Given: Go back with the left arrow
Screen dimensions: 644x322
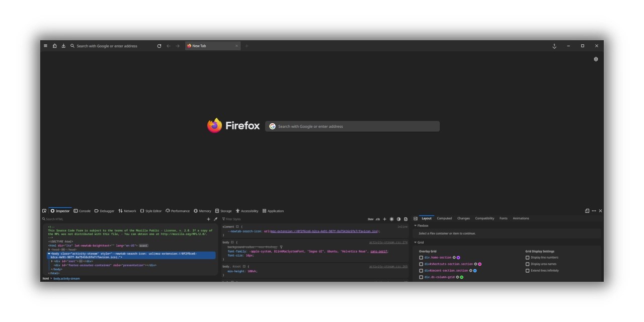Looking at the screenshot, I should tap(169, 46).
